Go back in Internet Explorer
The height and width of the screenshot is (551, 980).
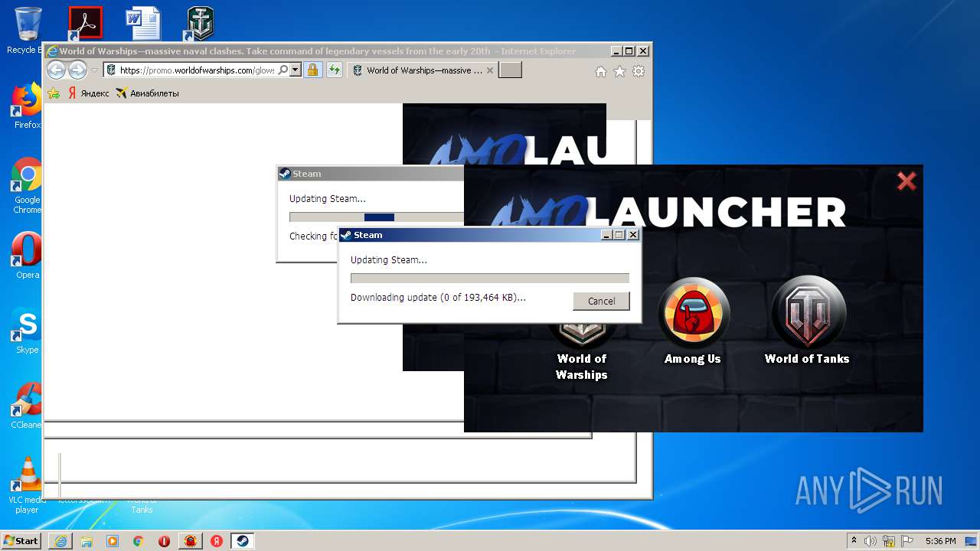coord(57,70)
